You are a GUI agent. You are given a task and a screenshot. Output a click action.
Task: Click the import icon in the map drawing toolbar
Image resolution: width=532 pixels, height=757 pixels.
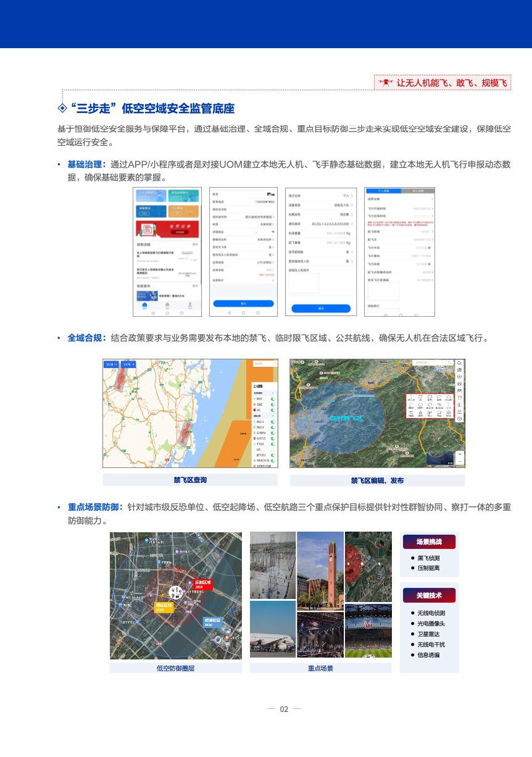tap(430, 413)
